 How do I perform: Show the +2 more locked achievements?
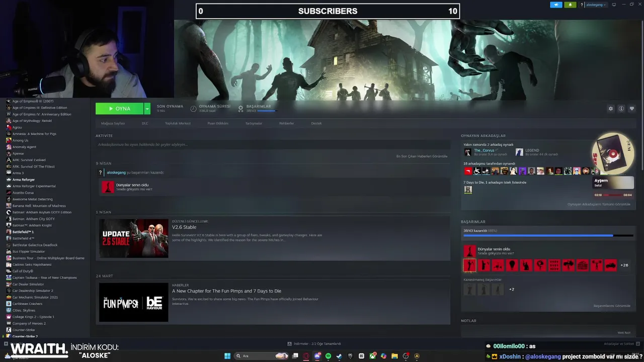pos(512,289)
